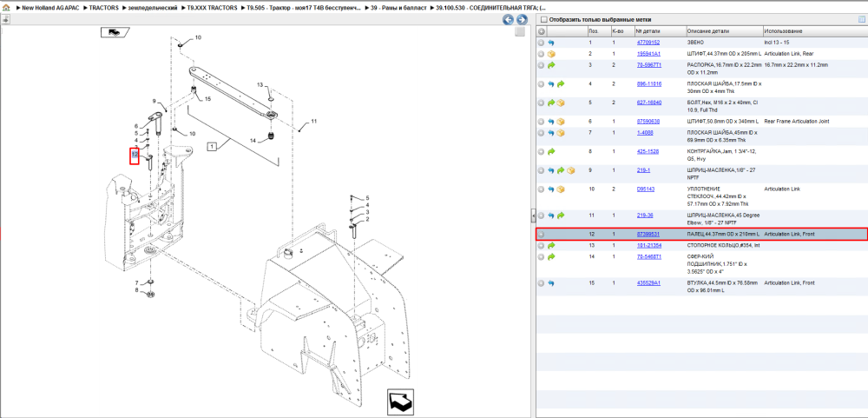Click the box icon in row 87590638
The width and height of the screenshot is (868, 418).
point(561,122)
